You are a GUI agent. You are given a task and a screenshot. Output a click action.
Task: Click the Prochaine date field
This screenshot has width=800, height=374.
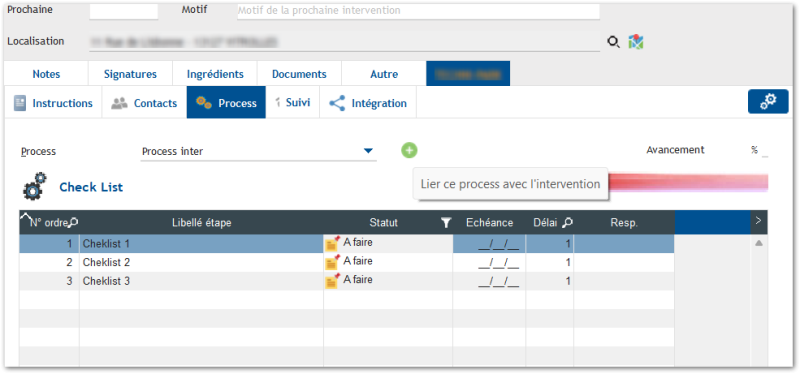123,11
